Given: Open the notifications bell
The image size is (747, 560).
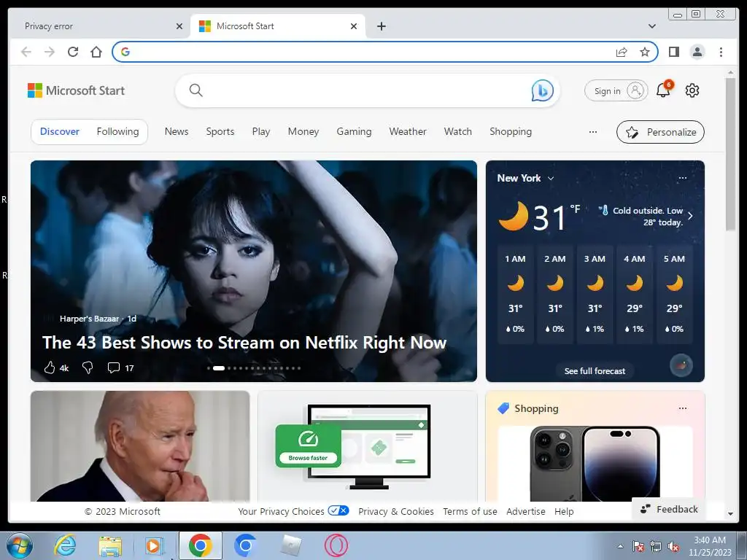Looking at the screenshot, I should (664, 90).
